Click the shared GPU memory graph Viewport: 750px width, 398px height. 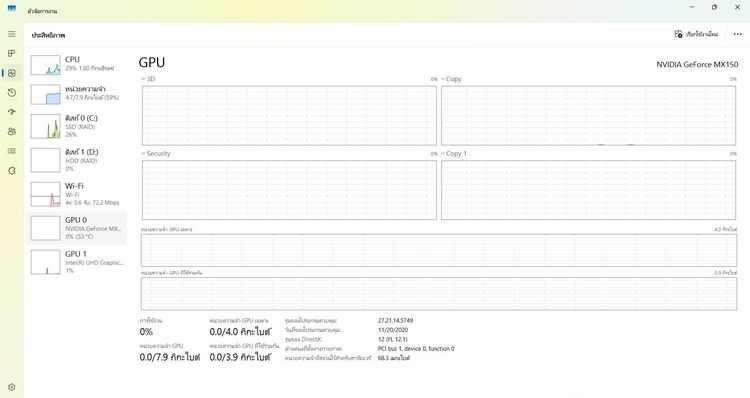(x=439, y=293)
